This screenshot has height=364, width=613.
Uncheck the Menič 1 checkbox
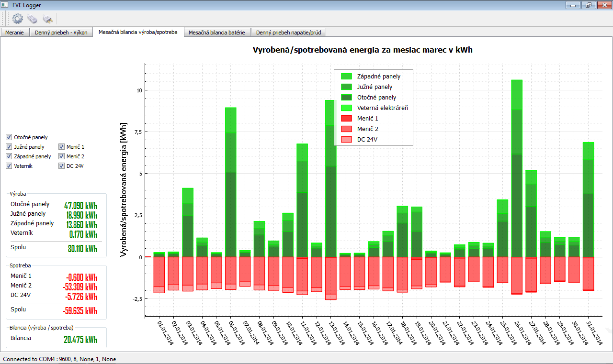point(62,147)
